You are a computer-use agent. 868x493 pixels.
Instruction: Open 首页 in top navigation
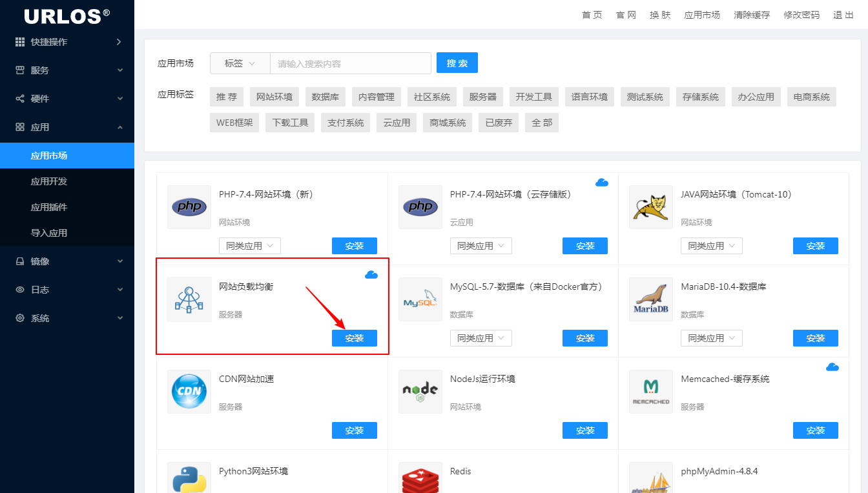tap(592, 15)
